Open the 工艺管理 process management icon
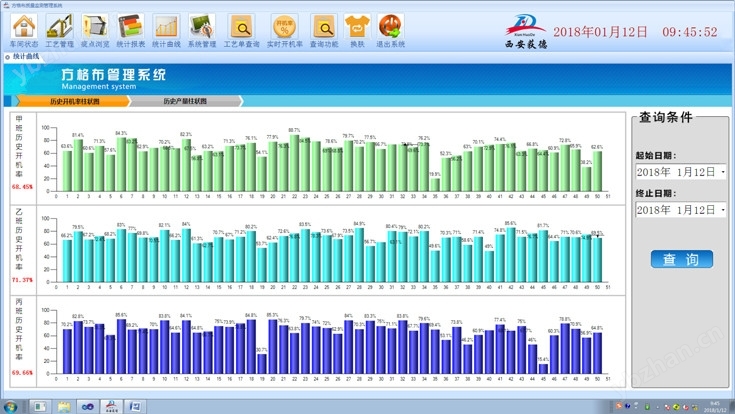735x414 pixels. pyautogui.click(x=59, y=27)
